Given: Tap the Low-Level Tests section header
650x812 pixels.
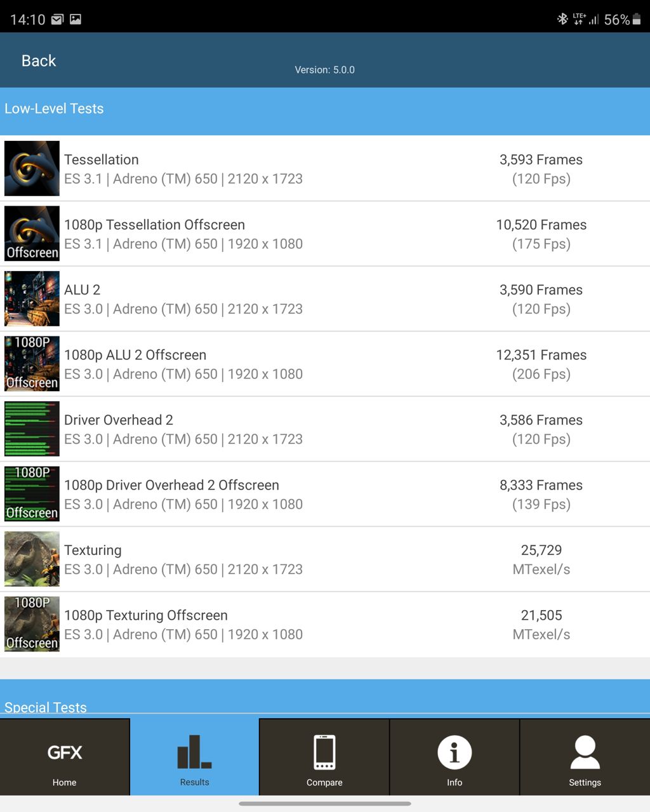Looking at the screenshot, I should point(54,109).
